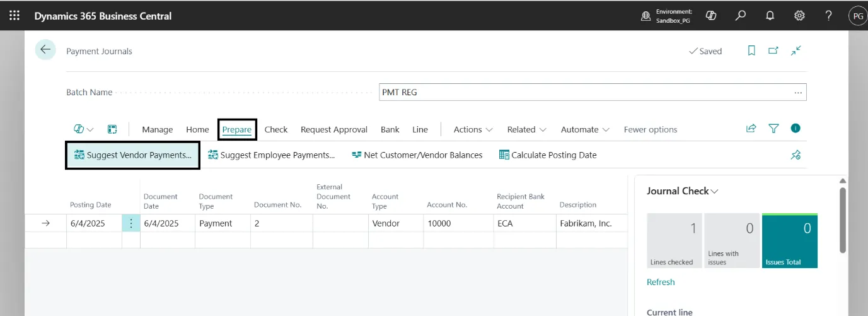Collapse the page with the shrink arrows icon
Viewport: 868px width, 316px height.
pyautogui.click(x=796, y=51)
